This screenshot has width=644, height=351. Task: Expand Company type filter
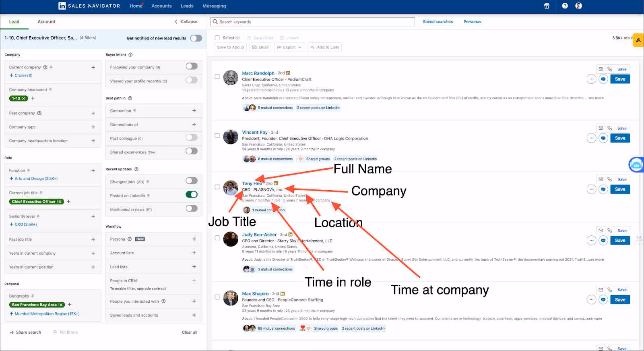coord(93,127)
